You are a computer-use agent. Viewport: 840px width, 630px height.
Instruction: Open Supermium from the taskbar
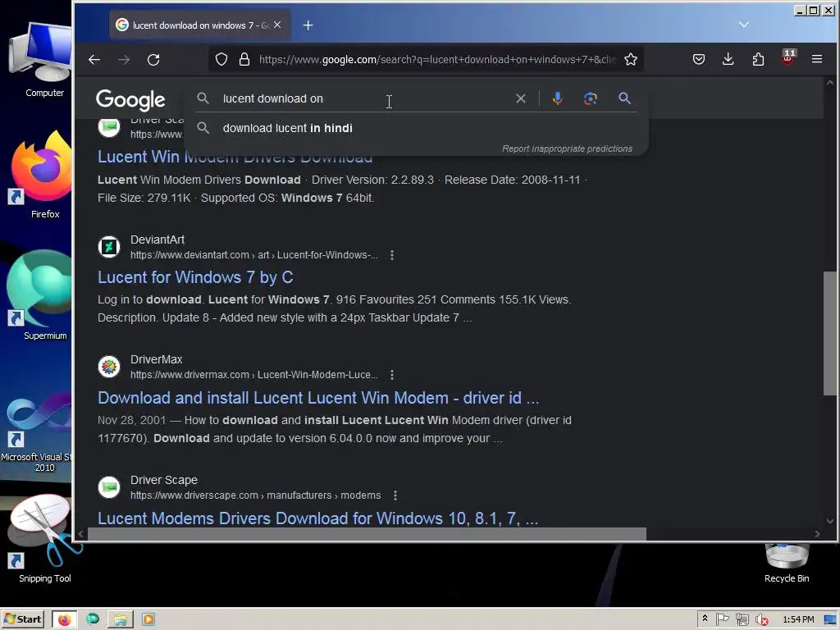click(x=93, y=619)
